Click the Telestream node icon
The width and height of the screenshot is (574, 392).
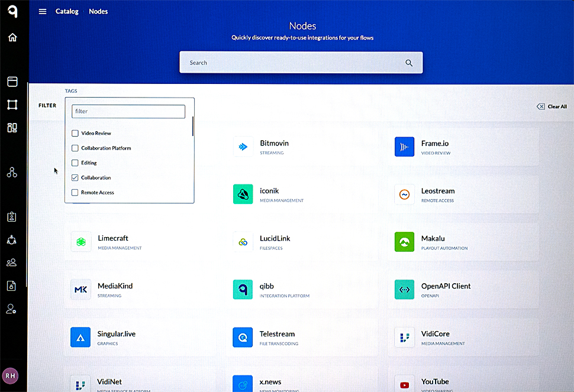click(x=243, y=337)
